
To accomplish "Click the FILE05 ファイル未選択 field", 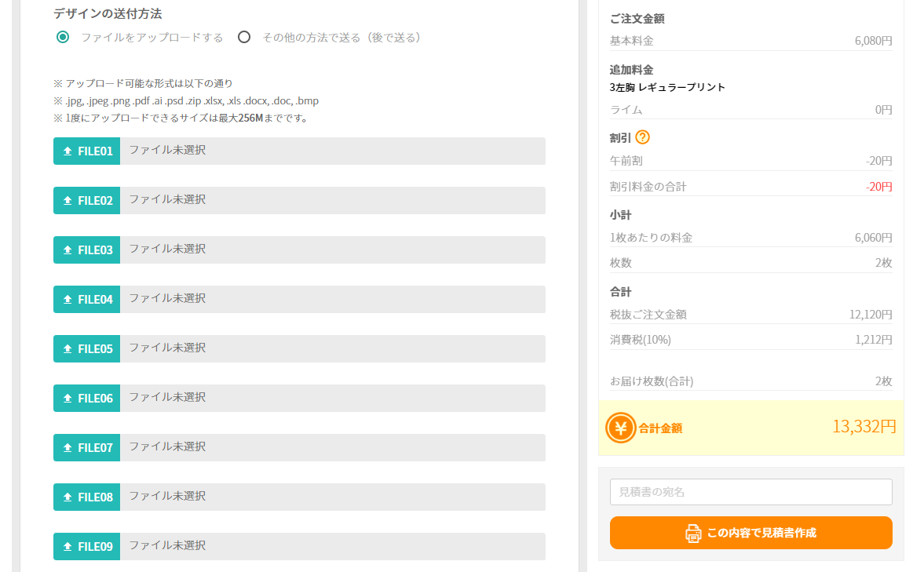I will point(332,349).
